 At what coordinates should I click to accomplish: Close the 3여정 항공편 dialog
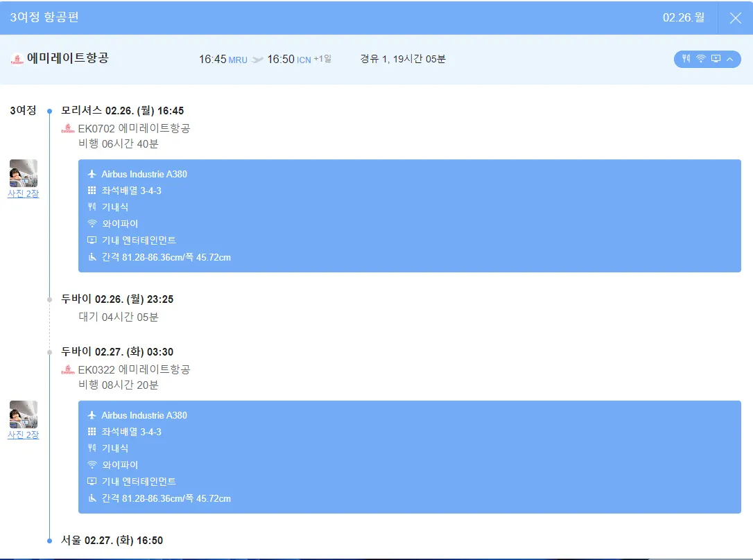[x=735, y=18]
